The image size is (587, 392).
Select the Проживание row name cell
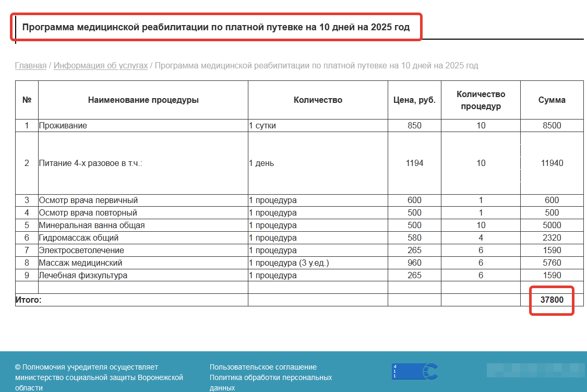pos(63,126)
